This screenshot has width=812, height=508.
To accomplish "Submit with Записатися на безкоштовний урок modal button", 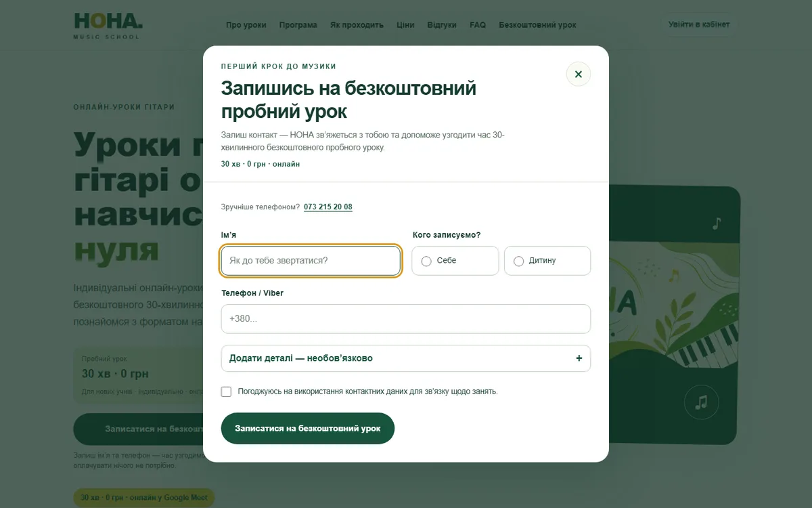I will [308, 428].
